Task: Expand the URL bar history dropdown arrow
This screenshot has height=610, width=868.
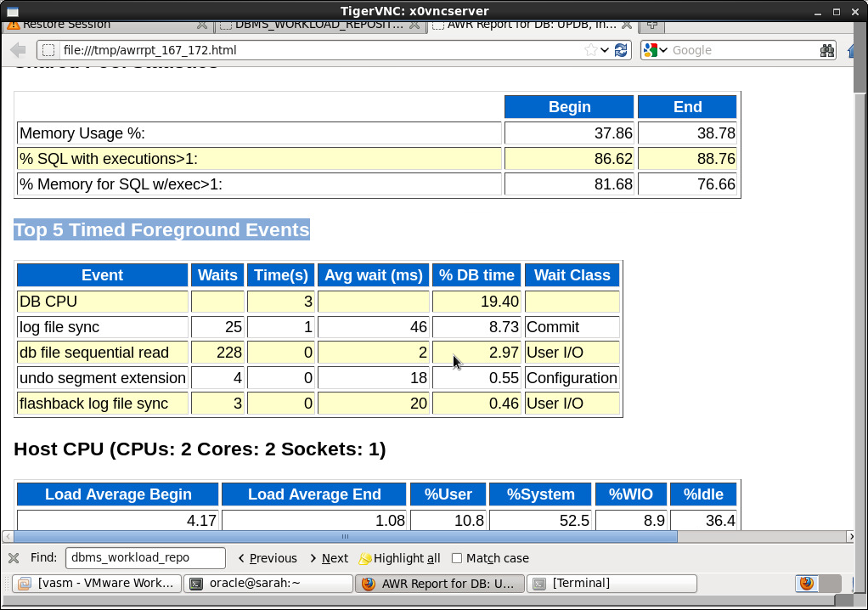Action: point(605,50)
